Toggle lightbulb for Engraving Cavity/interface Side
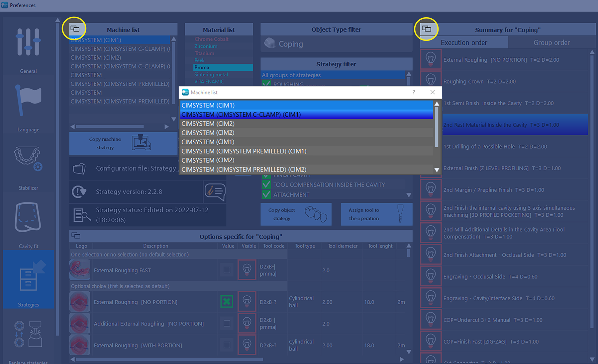Image resolution: width=598 pixels, height=364 pixels. [431, 298]
